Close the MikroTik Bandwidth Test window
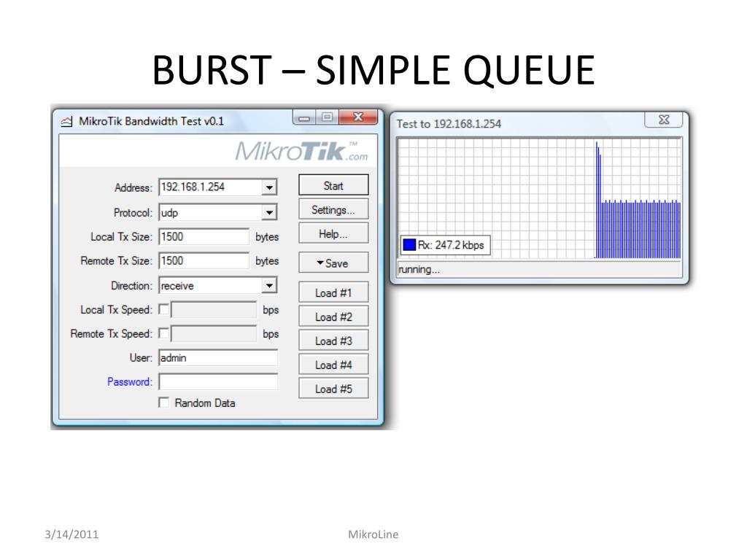Screen dimensions: 747x560 click(x=358, y=117)
